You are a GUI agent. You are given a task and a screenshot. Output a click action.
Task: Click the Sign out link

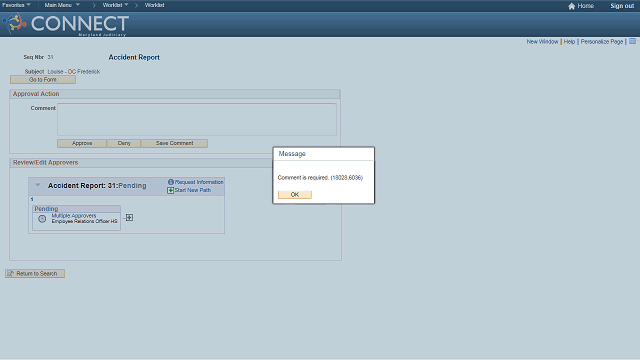click(622, 6)
